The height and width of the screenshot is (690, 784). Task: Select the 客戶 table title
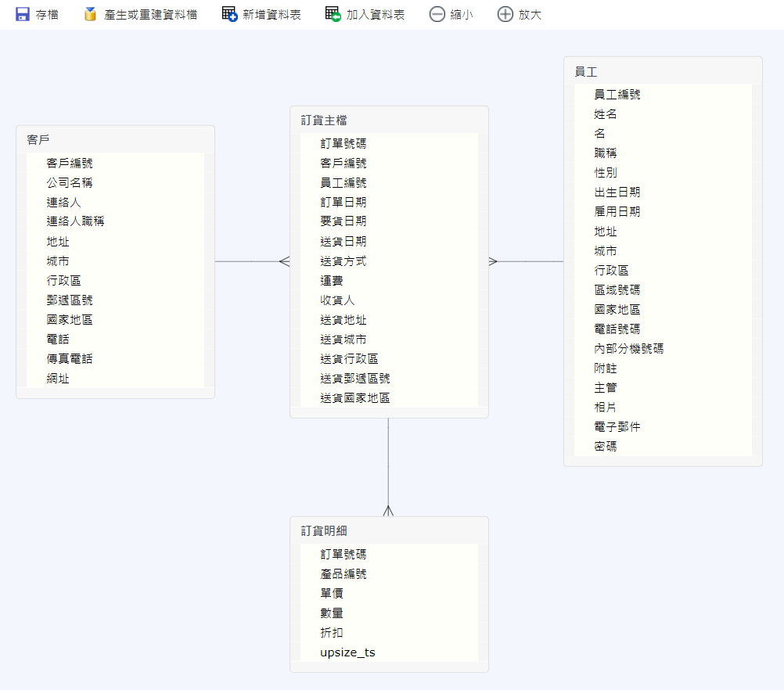click(x=38, y=139)
